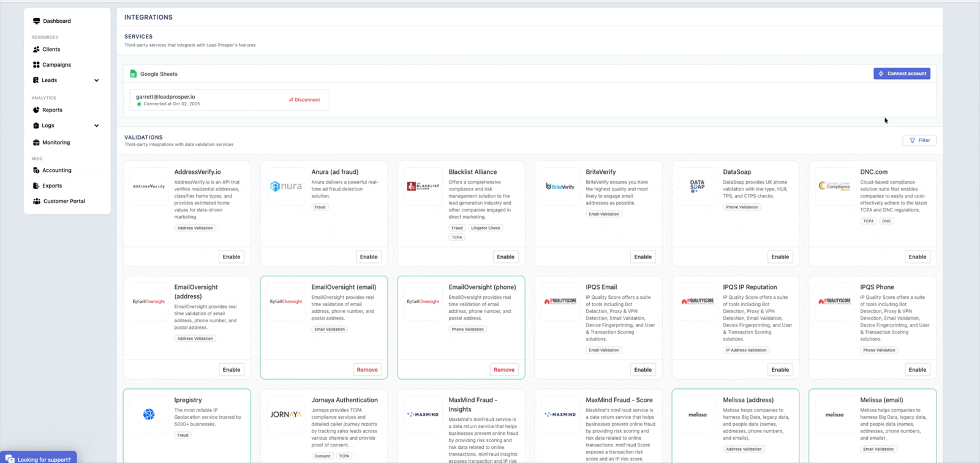Click the Exports icon

point(36,186)
